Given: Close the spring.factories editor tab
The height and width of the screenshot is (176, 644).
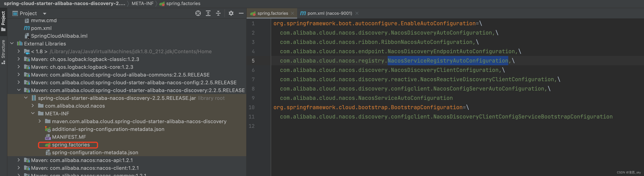Looking at the screenshot, I should [292, 13].
